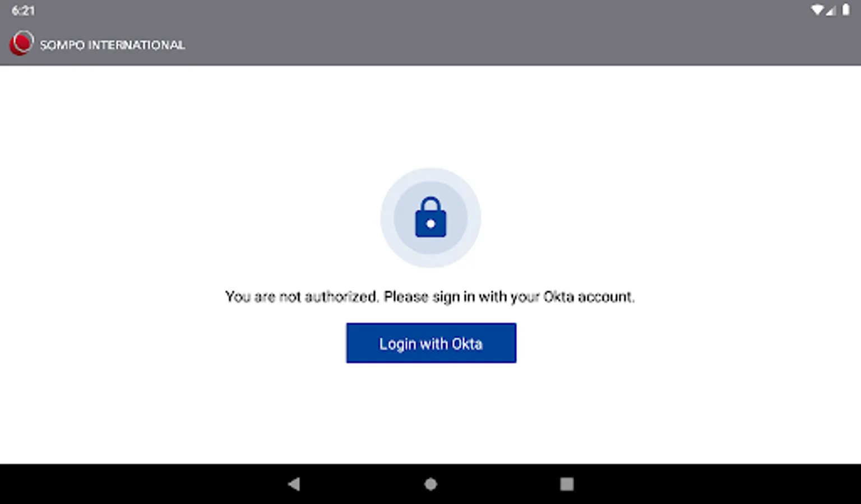Viewport: 861px width, 504px height.
Task: Tap the Wi-Fi status icon
Action: pyautogui.click(x=817, y=10)
